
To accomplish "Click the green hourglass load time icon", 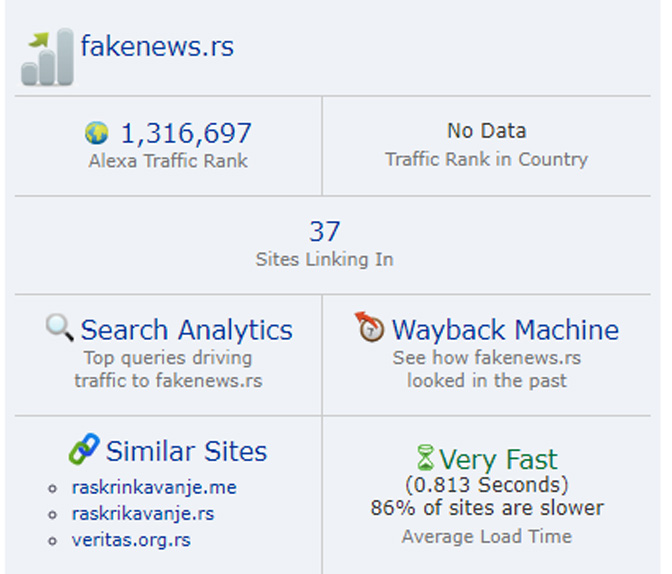I will [x=426, y=459].
